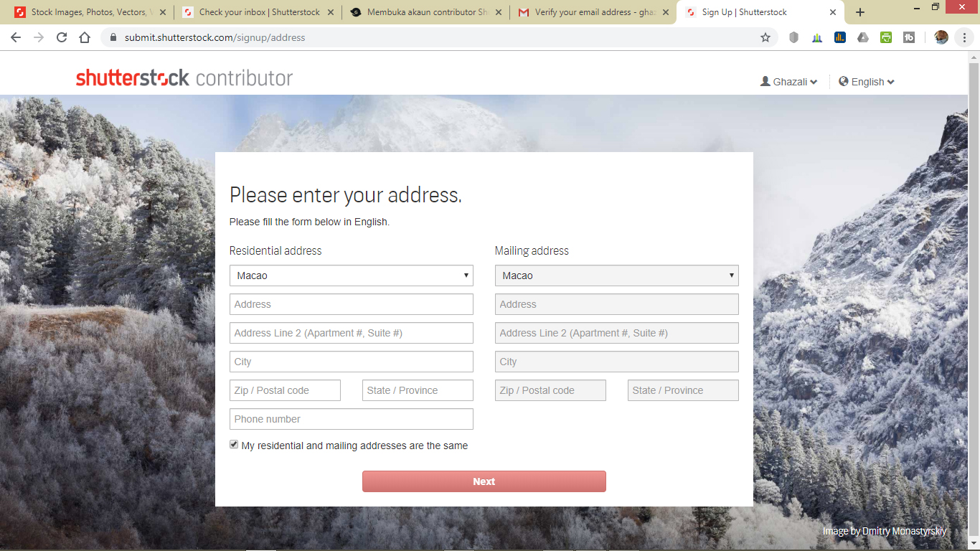Go to the browser home icon
980x551 pixels.
85,38
